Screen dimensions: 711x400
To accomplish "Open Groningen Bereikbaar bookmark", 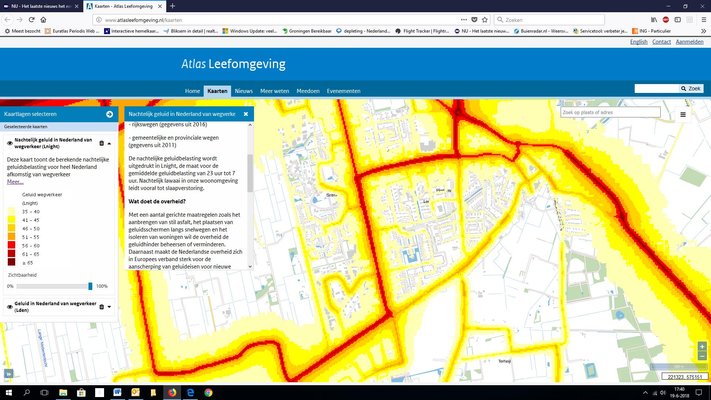I will (307, 31).
